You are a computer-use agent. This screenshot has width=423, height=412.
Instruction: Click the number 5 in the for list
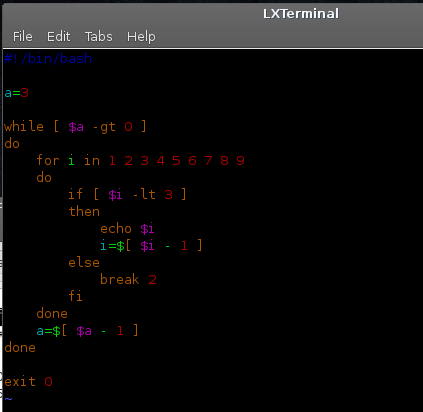pos(176,161)
